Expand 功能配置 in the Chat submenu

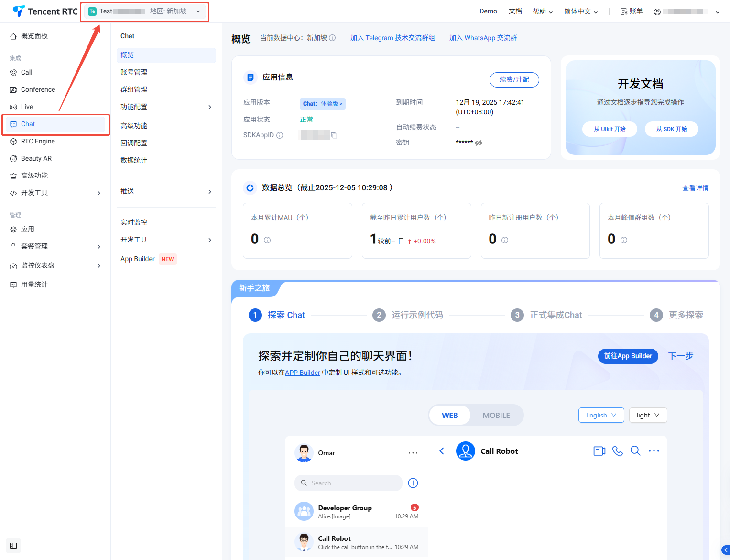pos(166,107)
